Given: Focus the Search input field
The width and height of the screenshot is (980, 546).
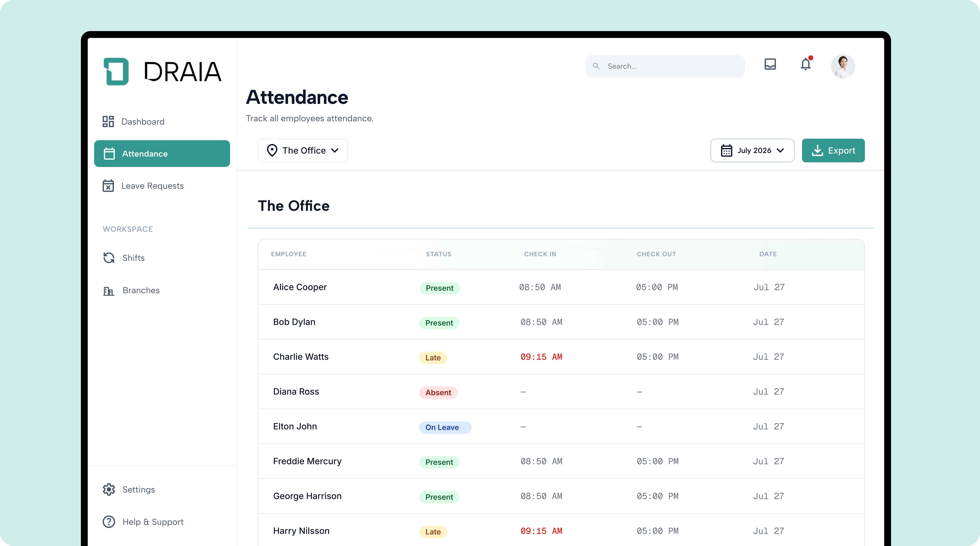Looking at the screenshot, I should [x=665, y=66].
